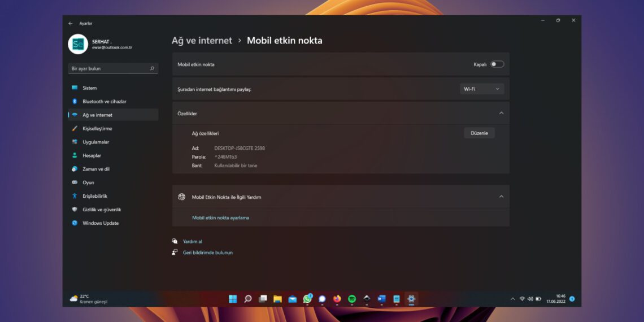
Task: Collapse the Mobil Etkin Nokta ile İlgili Yardım section
Action: coord(501,197)
